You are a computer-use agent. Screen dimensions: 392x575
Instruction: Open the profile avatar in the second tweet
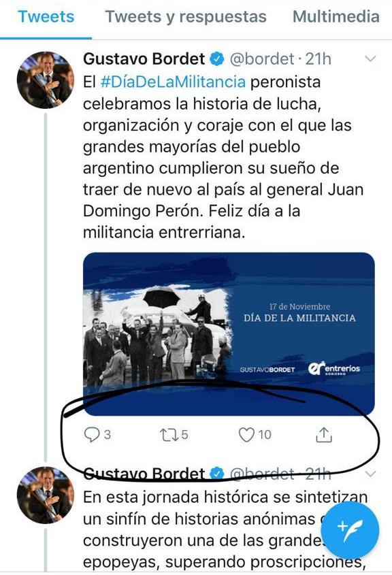coord(46,495)
